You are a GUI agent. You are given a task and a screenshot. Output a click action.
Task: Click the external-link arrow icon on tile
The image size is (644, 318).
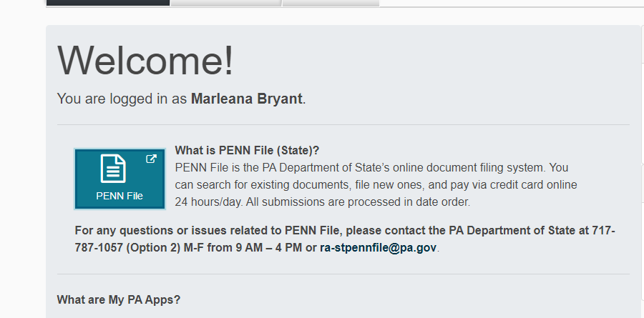(x=151, y=159)
